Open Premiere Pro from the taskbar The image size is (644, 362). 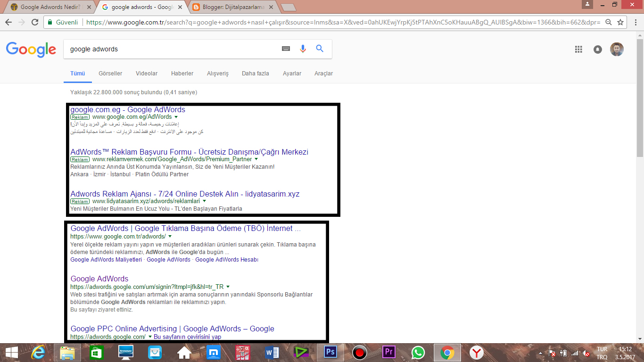click(389, 353)
